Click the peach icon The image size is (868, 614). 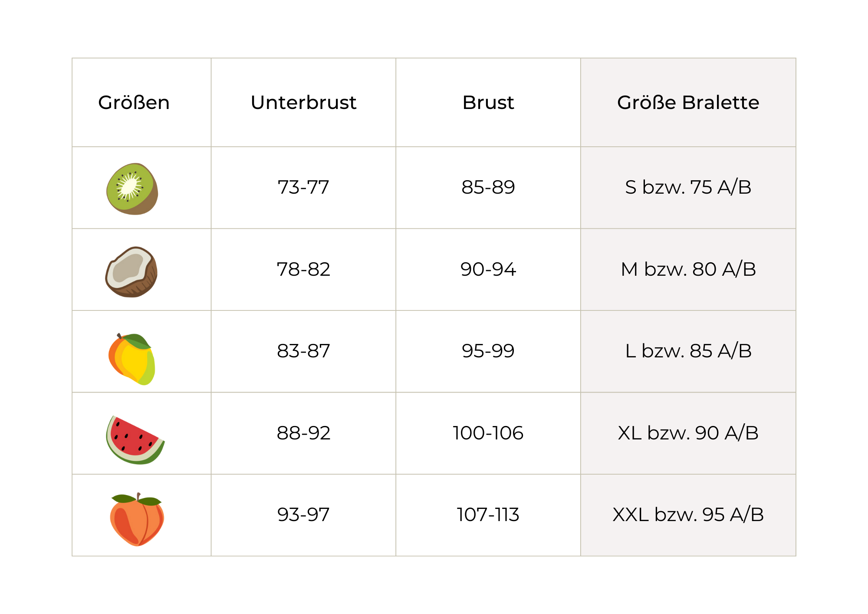(137, 519)
